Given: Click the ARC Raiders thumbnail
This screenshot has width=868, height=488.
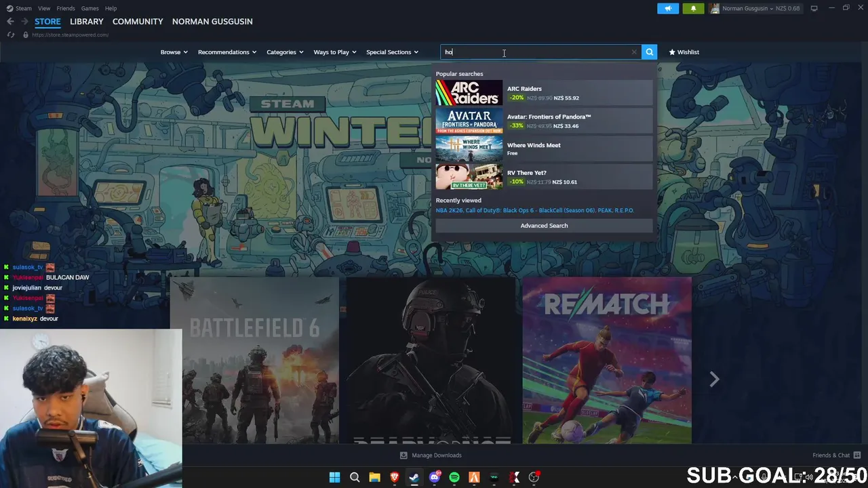Looking at the screenshot, I should click(469, 93).
